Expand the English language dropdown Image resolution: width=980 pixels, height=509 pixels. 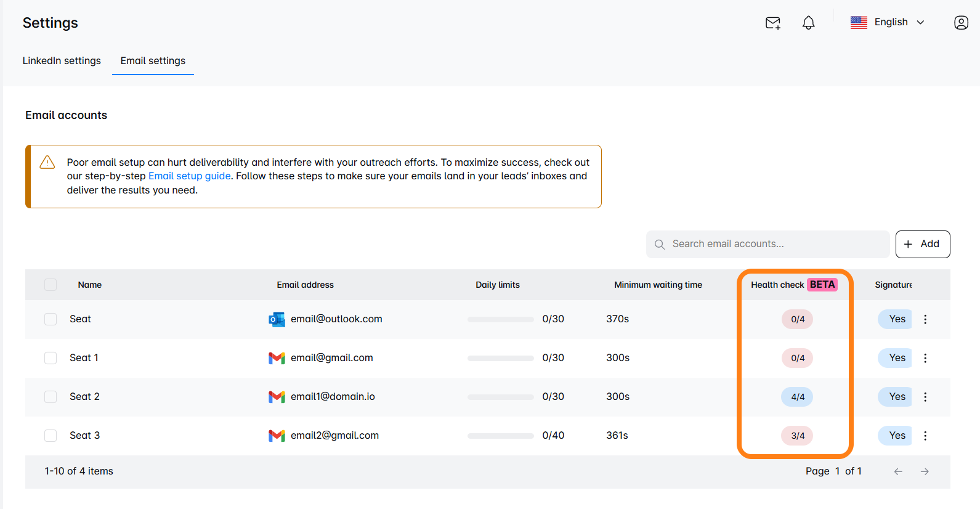coord(888,22)
